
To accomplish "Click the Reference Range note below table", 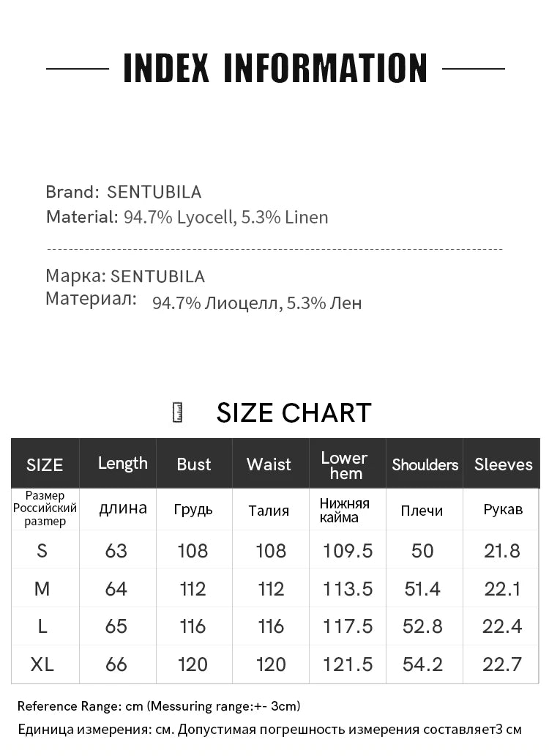I will (159, 706).
